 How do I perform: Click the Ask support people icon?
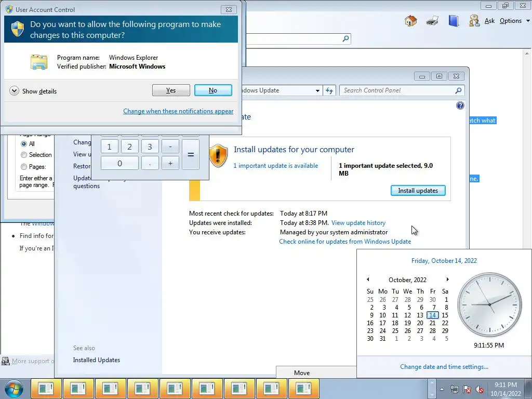[474, 21]
